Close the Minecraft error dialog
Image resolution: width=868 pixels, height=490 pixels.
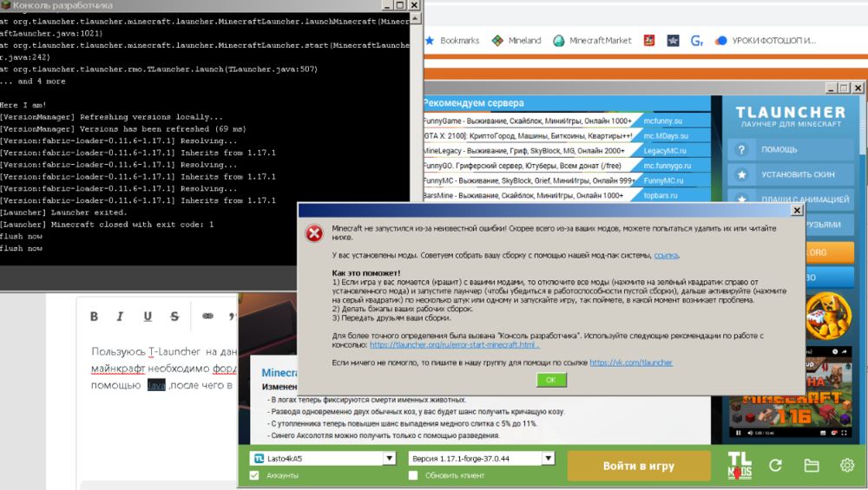[x=797, y=210]
